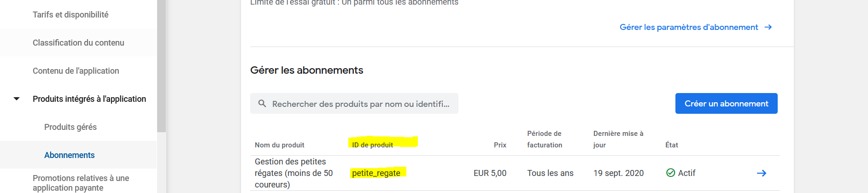Select Produits gérés in sidebar

70,127
